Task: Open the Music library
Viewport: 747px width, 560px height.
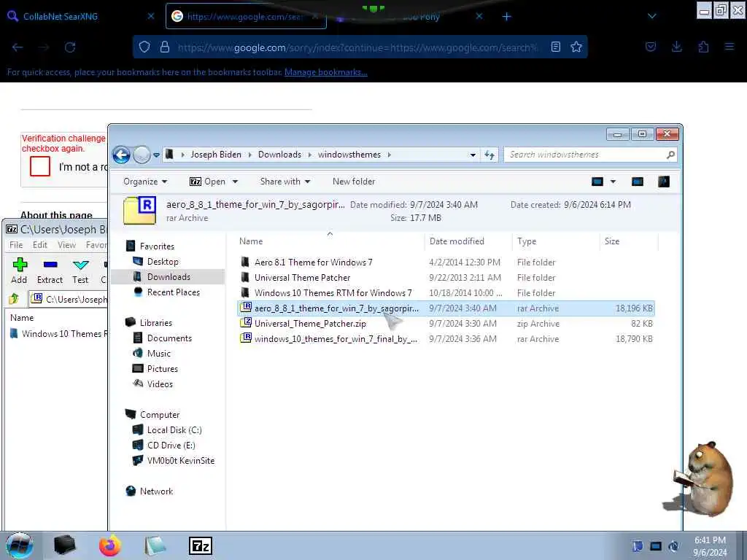Action: click(158, 354)
